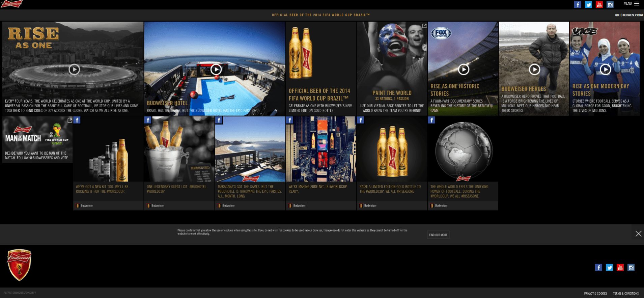This screenshot has height=298, width=644.
Task: Play the Fox Sports Historic Stories video
Action: pos(464,70)
